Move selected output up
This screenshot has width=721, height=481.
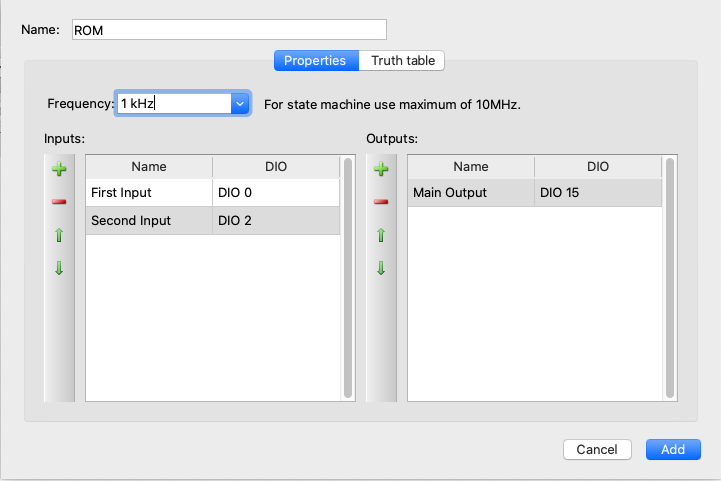pyautogui.click(x=381, y=235)
